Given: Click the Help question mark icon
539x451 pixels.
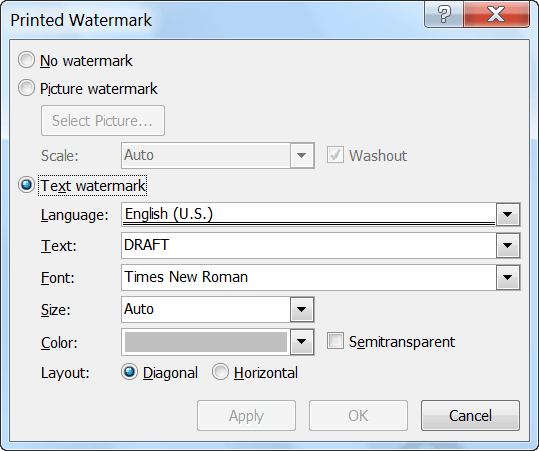Looking at the screenshot, I should point(443,14).
